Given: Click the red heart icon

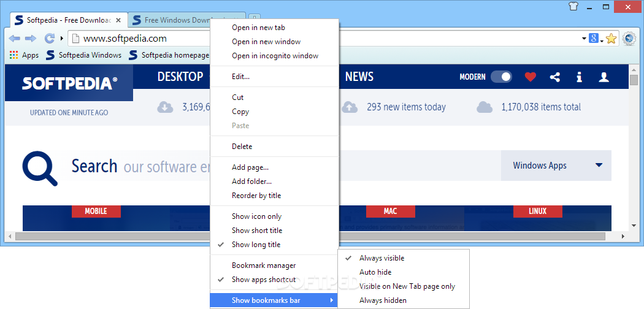Looking at the screenshot, I should click(531, 77).
